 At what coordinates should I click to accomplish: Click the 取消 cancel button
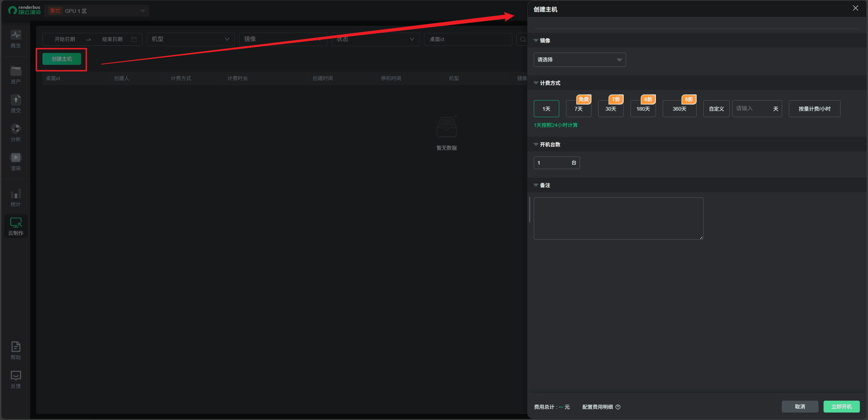click(x=799, y=406)
